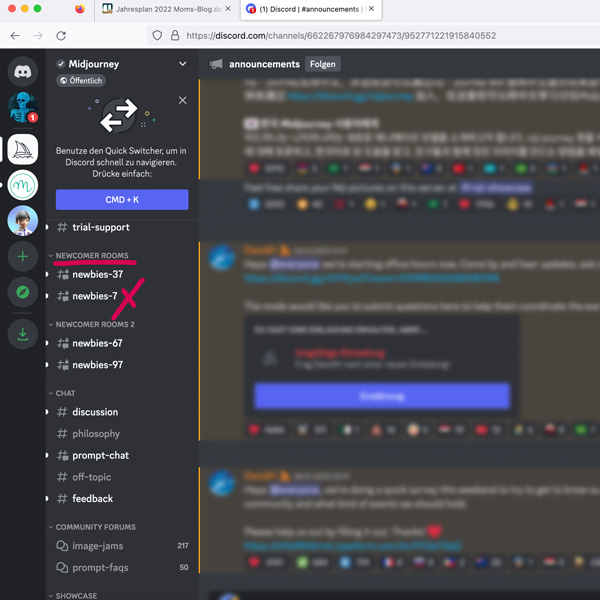
Task: Click the Midjourney verified badge icon
Action: [x=61, y=64]
